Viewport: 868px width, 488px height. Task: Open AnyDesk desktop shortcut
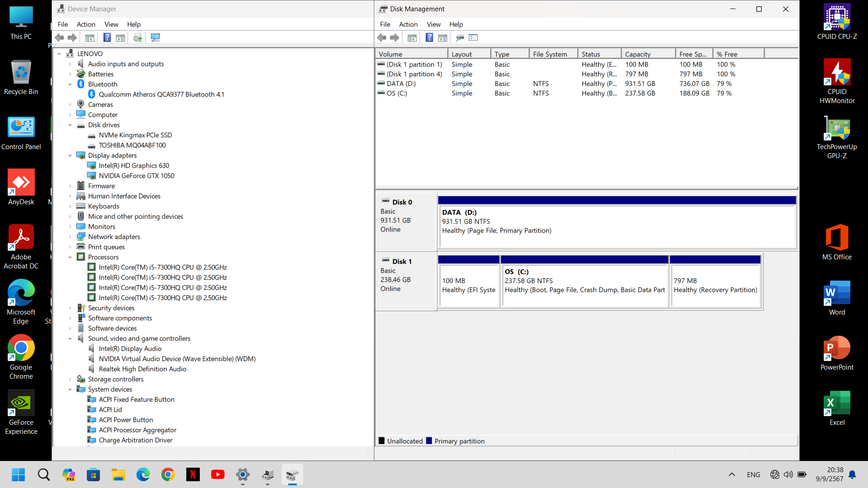click(x=21, y=187)
